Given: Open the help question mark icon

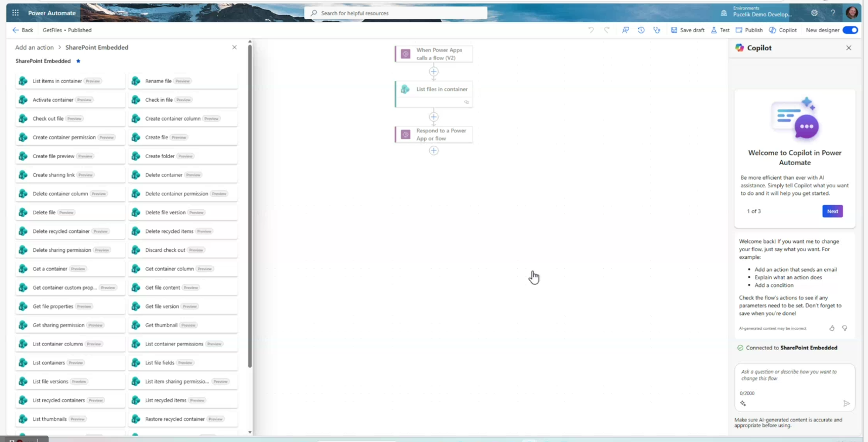Looking at the screenshot, I should point(833,13).
